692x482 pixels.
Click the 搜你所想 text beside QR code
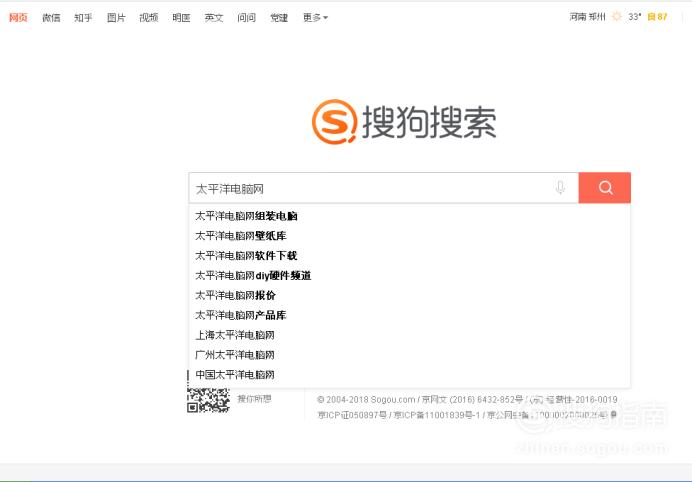254,399
